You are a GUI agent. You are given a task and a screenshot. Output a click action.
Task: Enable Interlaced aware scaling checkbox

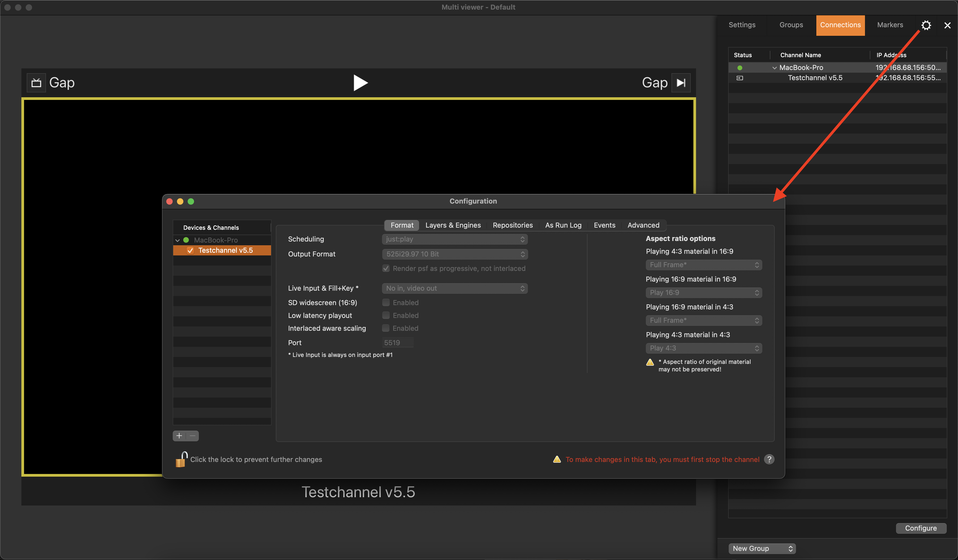(x=386, y=328)
